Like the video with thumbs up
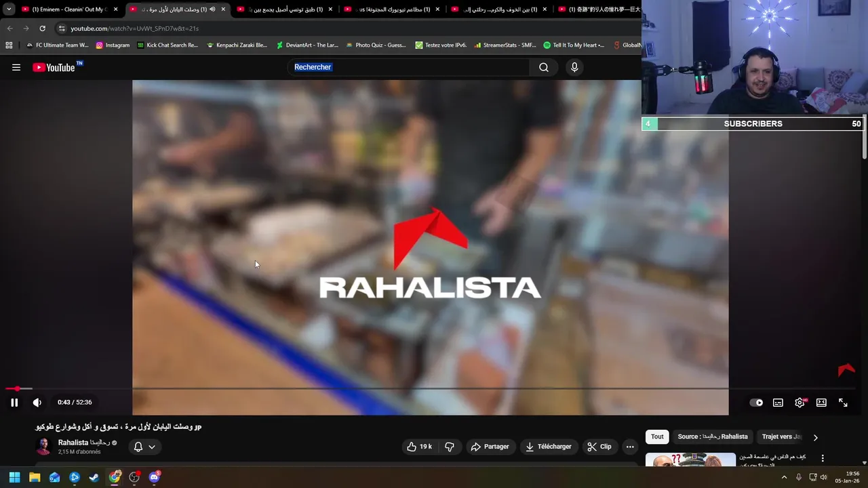 coord(418,447)
